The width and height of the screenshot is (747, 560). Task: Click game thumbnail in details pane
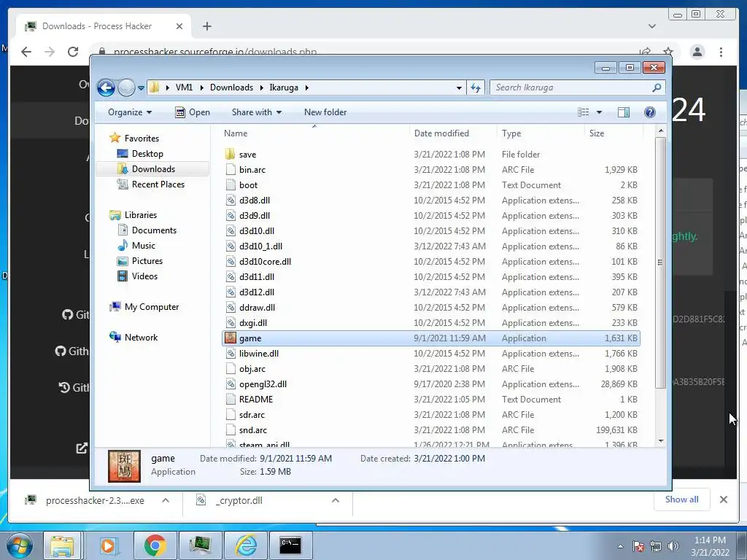coord(124,466)
